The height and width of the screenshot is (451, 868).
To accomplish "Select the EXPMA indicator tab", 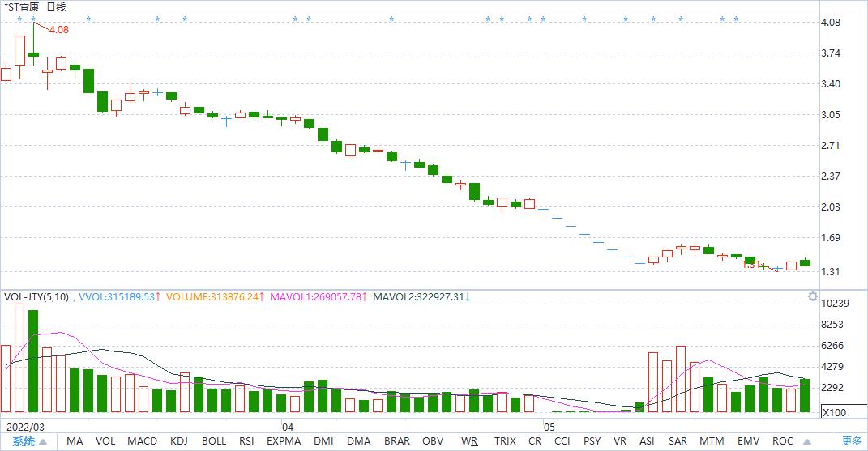I will point(284,441).
